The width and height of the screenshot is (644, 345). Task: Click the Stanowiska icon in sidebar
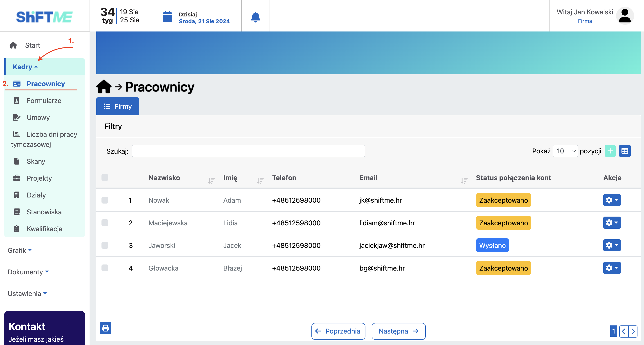point(16,212)
